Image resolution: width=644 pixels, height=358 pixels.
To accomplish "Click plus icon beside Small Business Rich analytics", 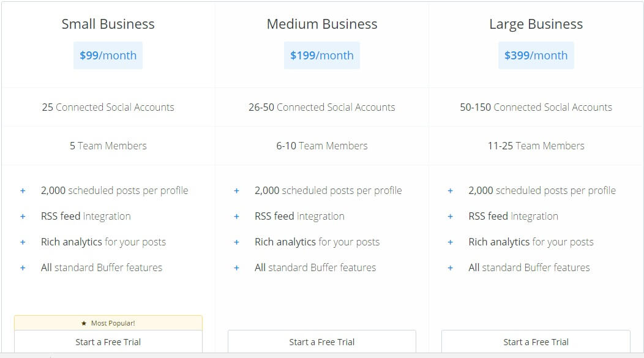I will pos(23,242).
